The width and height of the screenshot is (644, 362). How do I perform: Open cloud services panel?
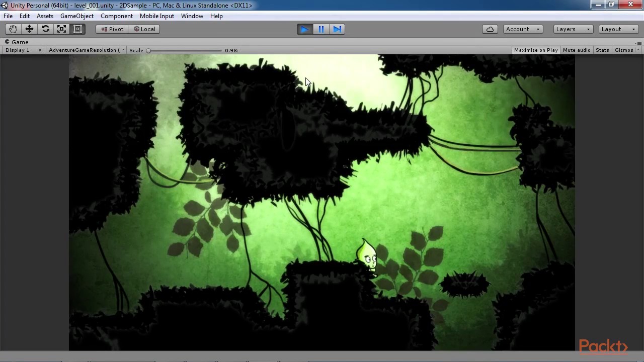pos(490,29)
